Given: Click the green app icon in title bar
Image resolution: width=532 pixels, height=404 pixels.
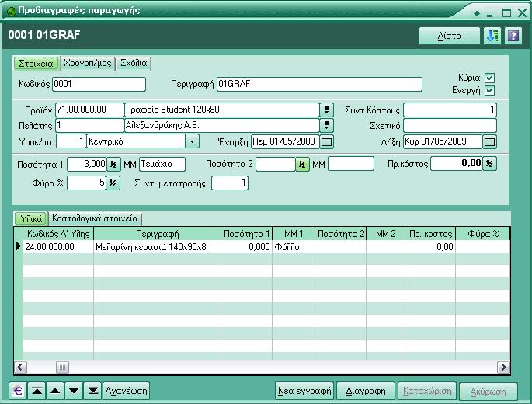Looking at the screenshot, I should 12,11.
